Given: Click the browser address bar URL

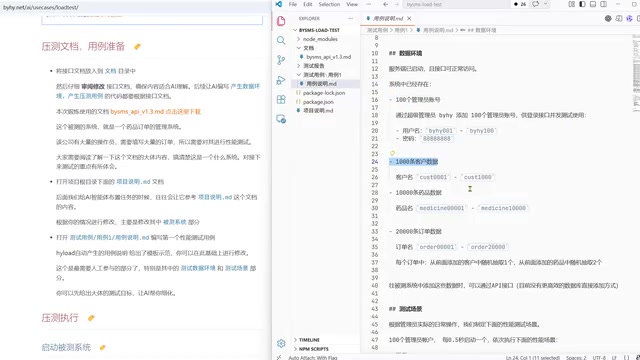Looking at the screenshot, I should (41, 7).
